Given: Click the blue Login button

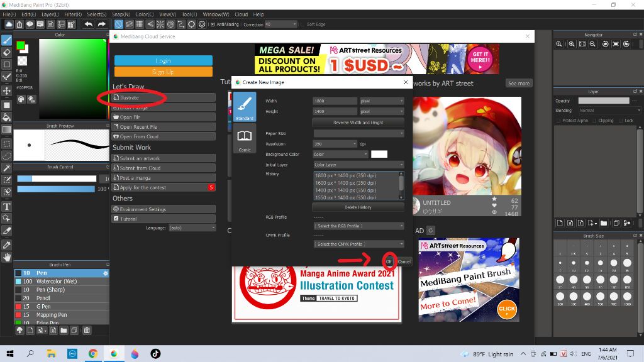Looking at the screenshot, I should [164, 61].
